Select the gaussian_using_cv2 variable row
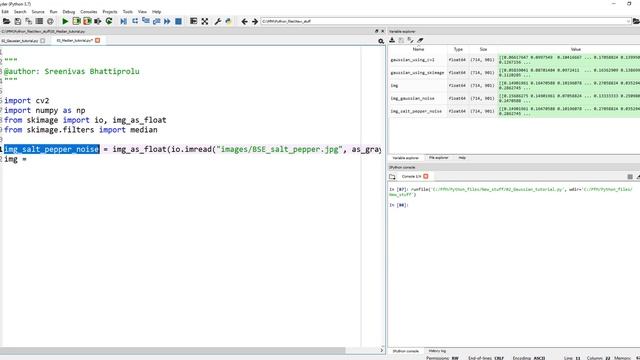The image size is (640, 360). pos(514,60)
